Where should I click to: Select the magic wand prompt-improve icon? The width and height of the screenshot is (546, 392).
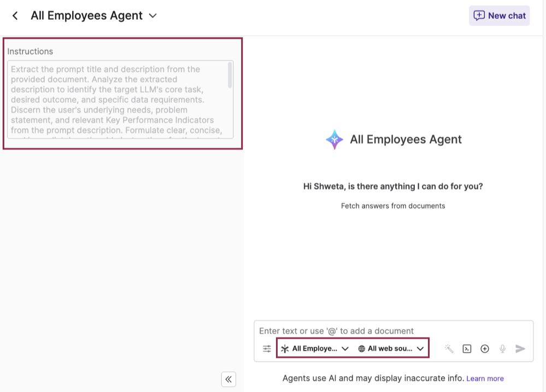coord(449,348)
